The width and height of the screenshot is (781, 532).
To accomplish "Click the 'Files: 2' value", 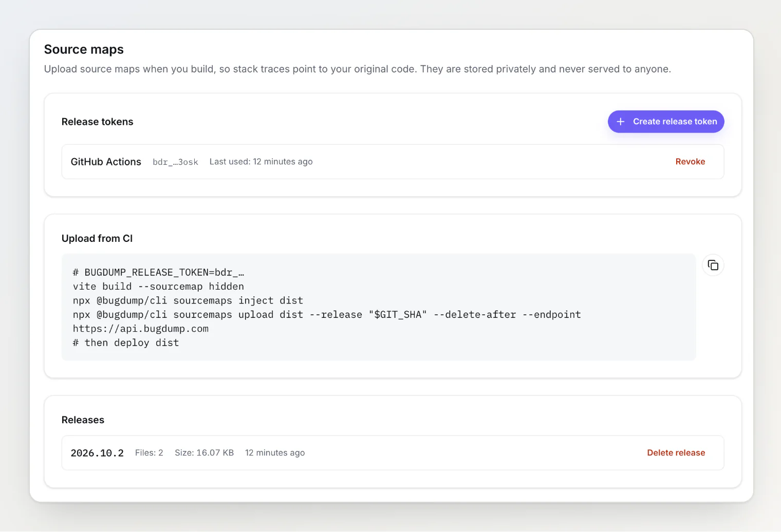I will click(x=149, y=453).
